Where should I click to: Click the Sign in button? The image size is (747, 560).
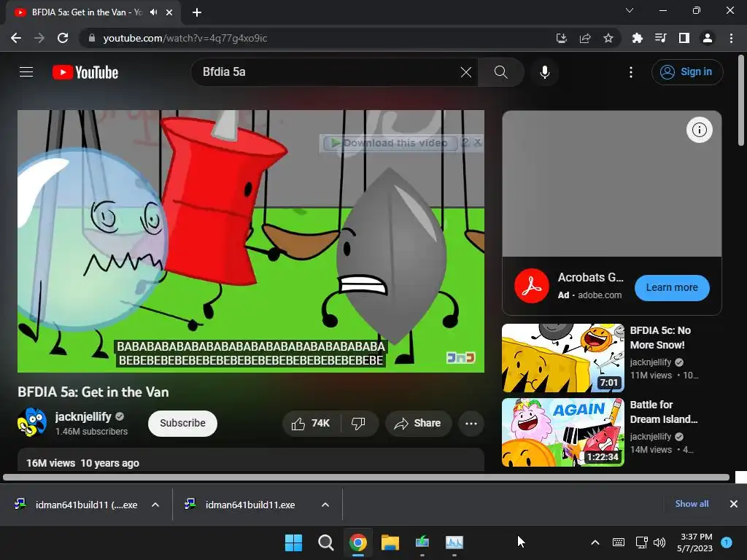(687, 72)
